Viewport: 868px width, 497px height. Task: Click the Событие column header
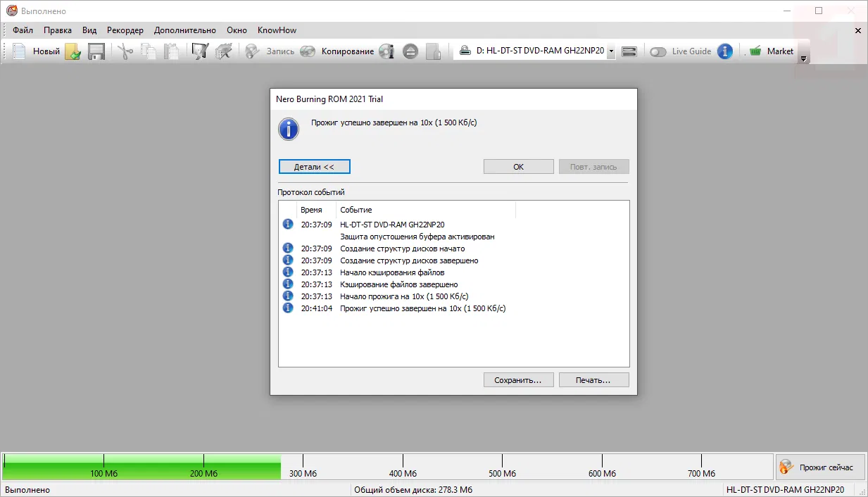356,210
